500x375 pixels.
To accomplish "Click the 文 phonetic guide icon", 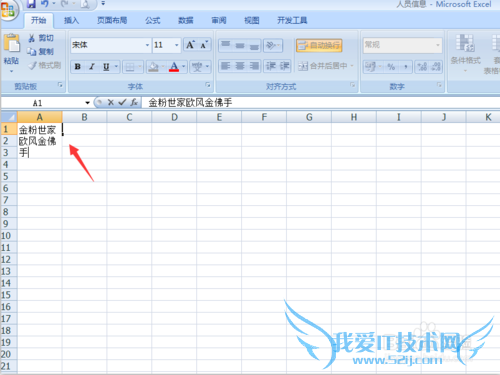I will (197, 67).
